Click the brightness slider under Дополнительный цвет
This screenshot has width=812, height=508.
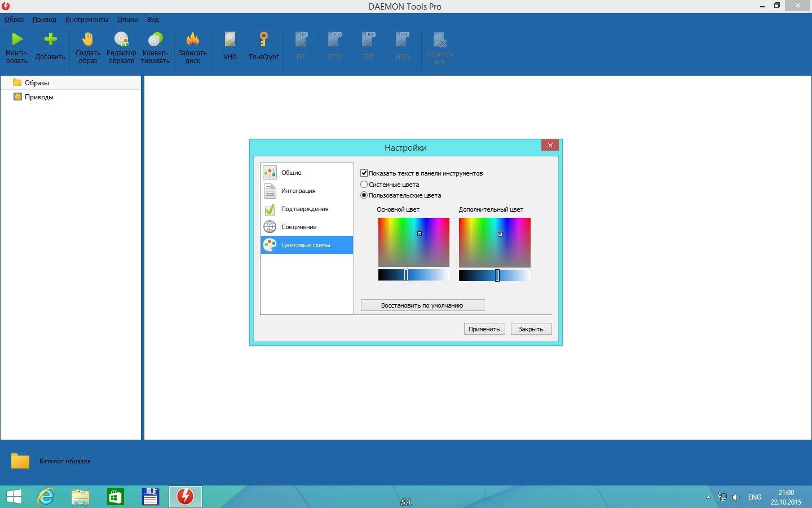point(495,275)
